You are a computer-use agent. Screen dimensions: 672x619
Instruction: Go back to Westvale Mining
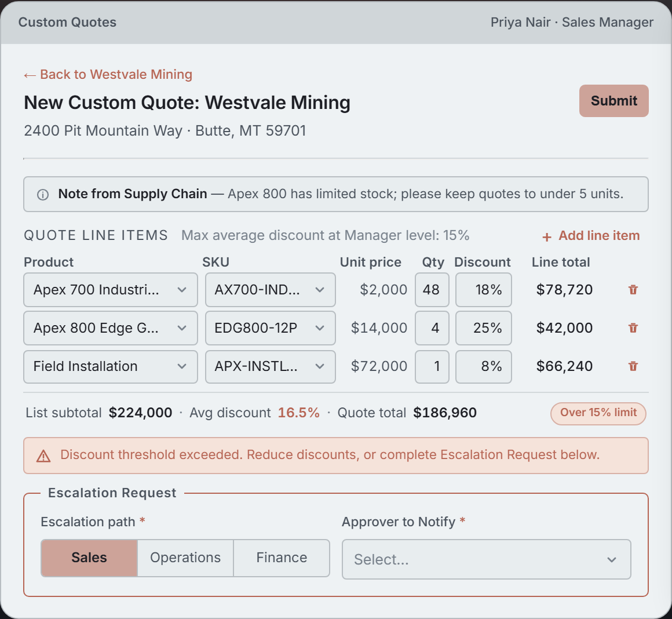(108, 75)
